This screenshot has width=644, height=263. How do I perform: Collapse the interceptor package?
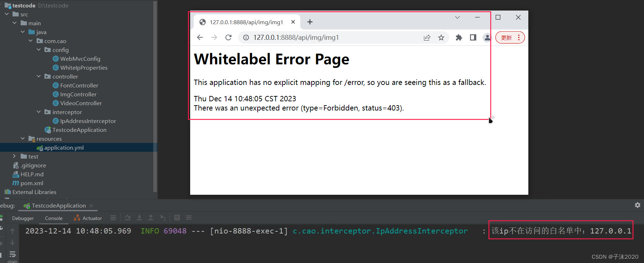[39, 112]
